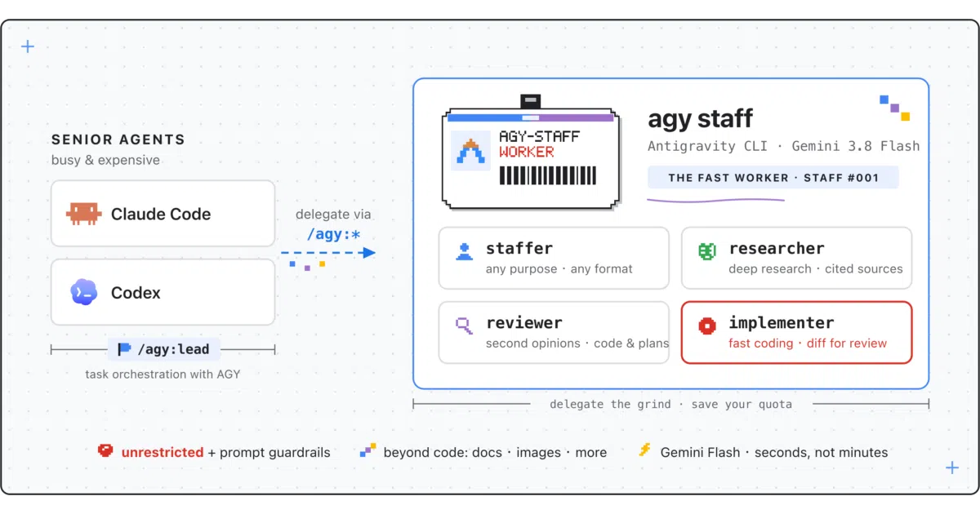Select the Claude Code card
Viewport: 980px width, 514px height.
tap(163, 214)
